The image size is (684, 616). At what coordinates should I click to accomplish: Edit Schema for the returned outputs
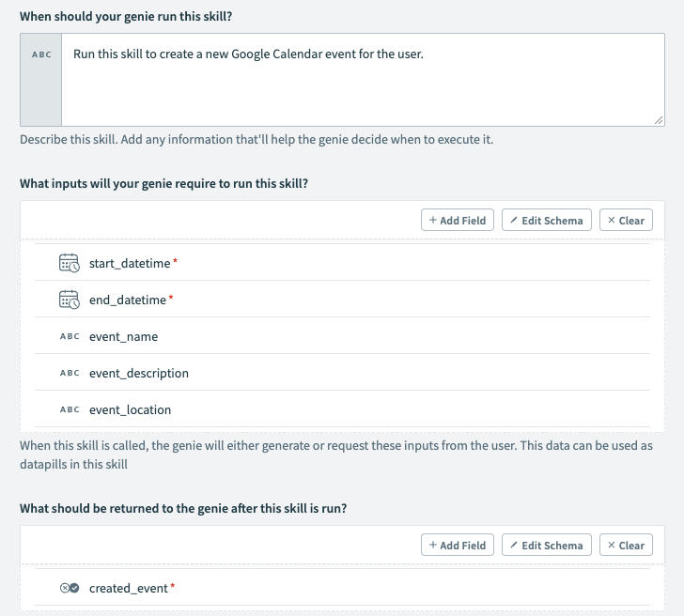point(546,546)
